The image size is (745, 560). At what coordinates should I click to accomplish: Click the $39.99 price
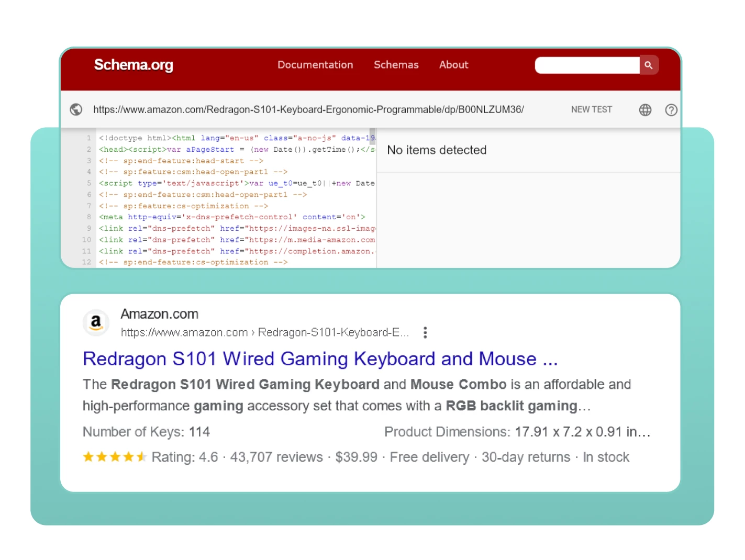coord(356,457)
